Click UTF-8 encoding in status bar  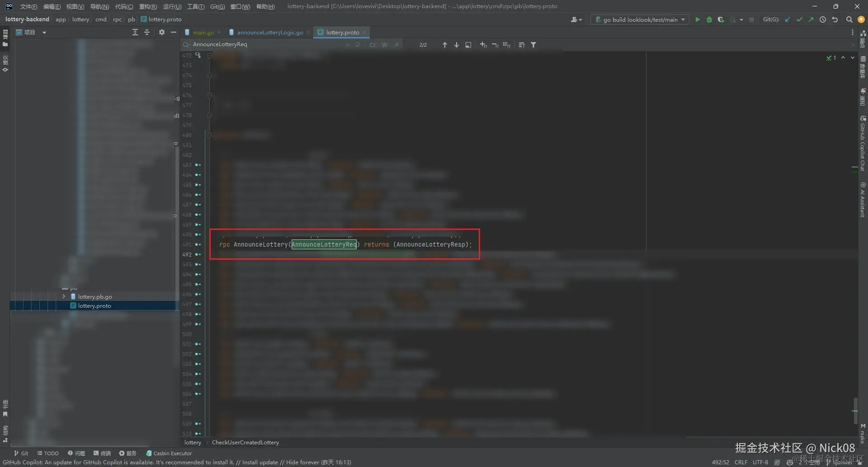760,462
